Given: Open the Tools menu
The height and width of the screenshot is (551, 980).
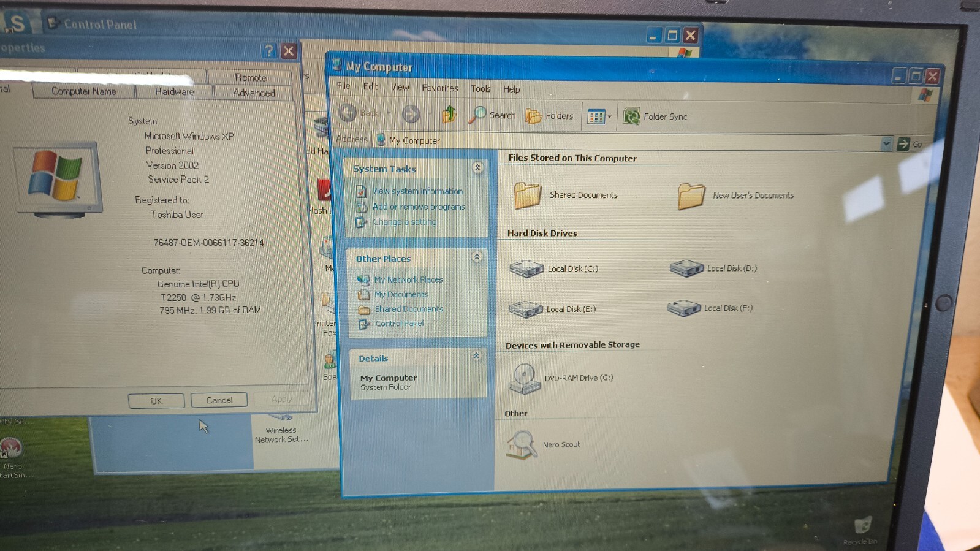Looking at the screenshot, I should tap(481, 88).
